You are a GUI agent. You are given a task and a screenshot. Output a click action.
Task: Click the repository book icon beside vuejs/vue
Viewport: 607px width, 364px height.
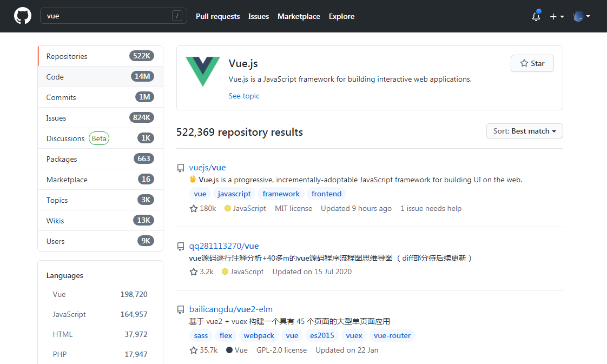point(181,168)
